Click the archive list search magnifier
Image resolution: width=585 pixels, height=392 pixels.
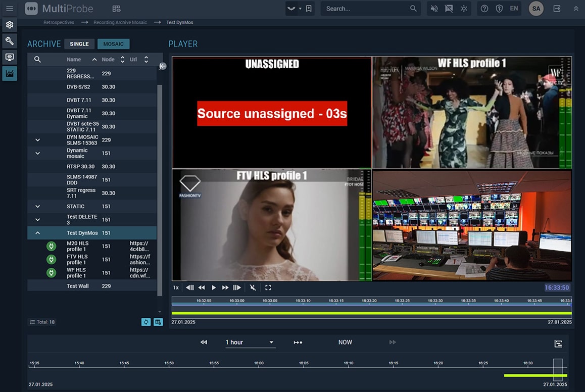click(x=37, y=59)
